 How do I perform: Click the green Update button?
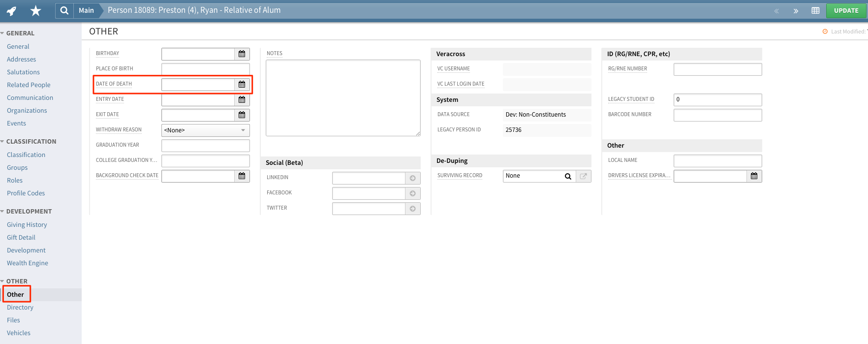click(846, 11)
